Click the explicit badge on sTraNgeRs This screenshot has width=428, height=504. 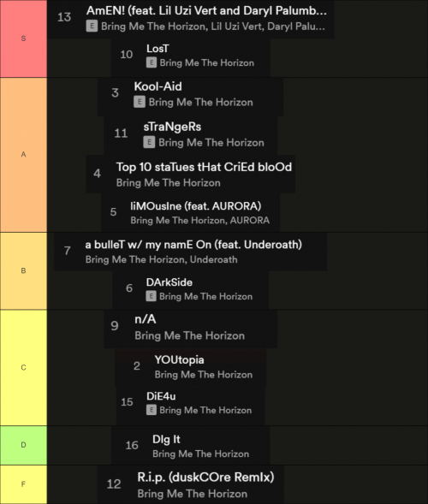pyautogui.click(x=149, y=142)
